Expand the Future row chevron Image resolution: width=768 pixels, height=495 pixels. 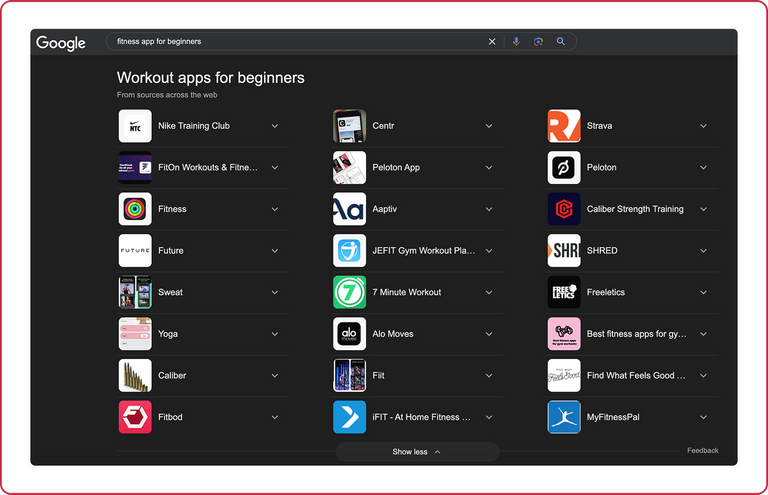(275, 251)
